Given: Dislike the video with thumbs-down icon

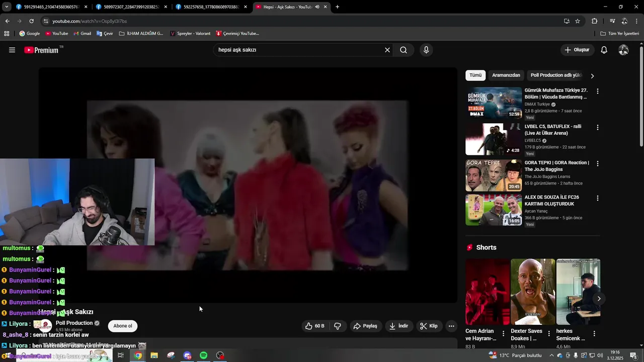Looking at the screenshot, I should (338, 326).
